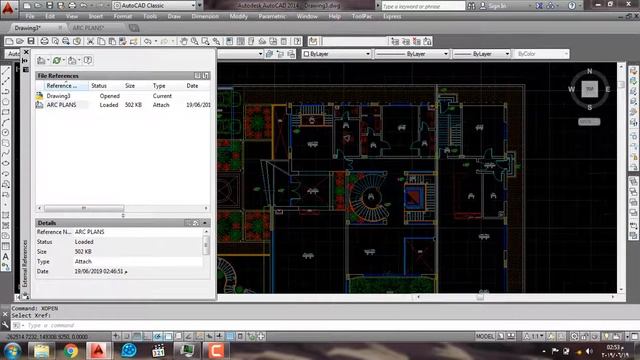Open the ByLayer linetype dropdown
Screen dimensions: 640x360
click(412, 54)
